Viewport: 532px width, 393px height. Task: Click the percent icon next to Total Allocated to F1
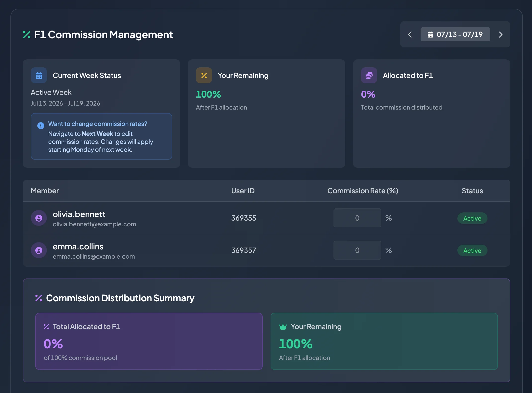click(x=46, y=327)
